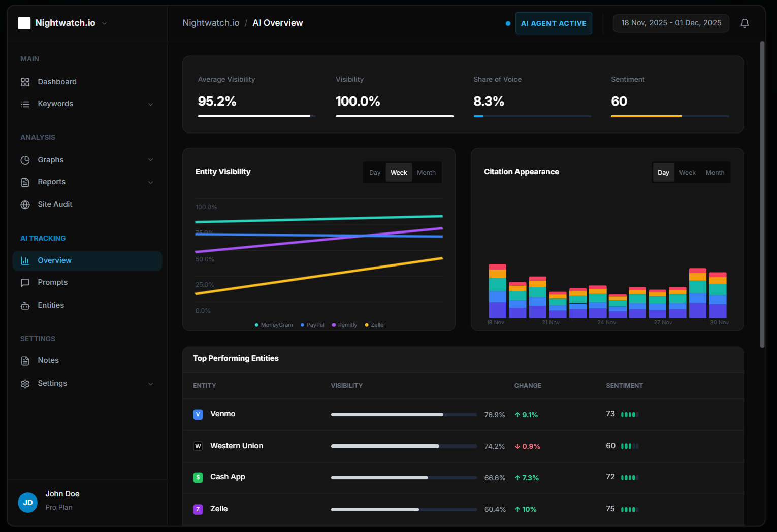777x532 pixels.
Task: Open the Nightwatch.io breadcrumb link
Action: [x=211, y=23]
